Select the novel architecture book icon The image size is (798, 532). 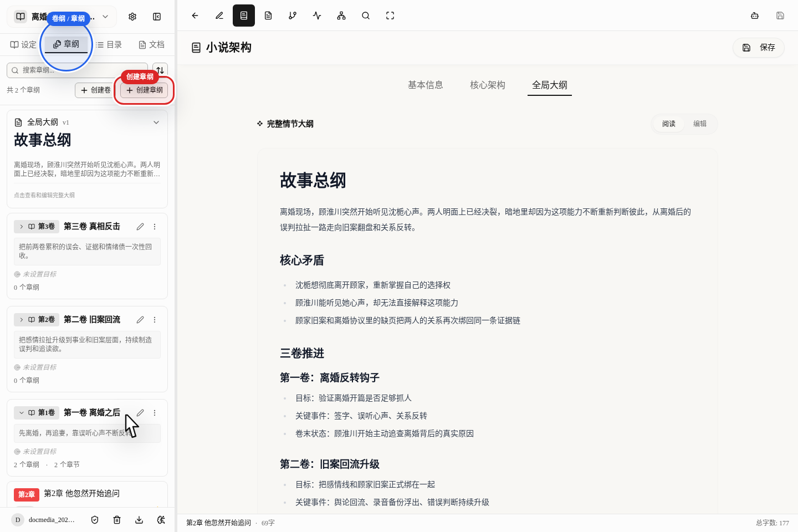tap(244, 16)
